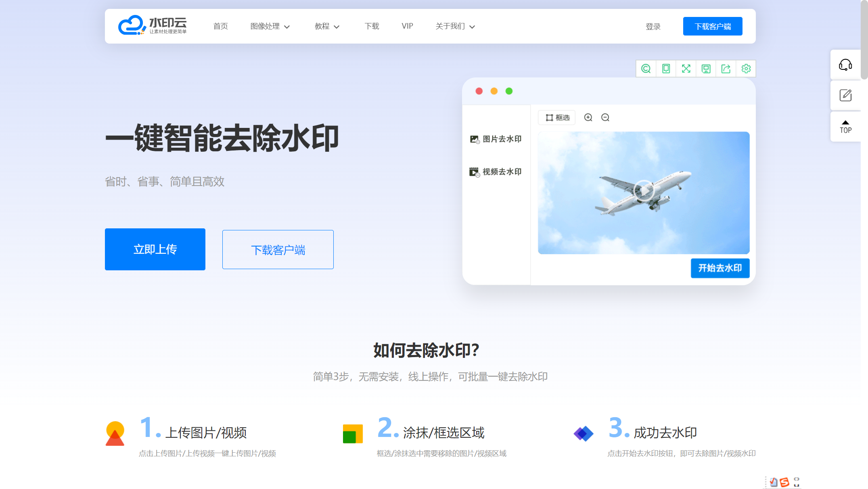The image size is (868, 489).
Task: Click the 登录 login link
Action: (653, 27)
